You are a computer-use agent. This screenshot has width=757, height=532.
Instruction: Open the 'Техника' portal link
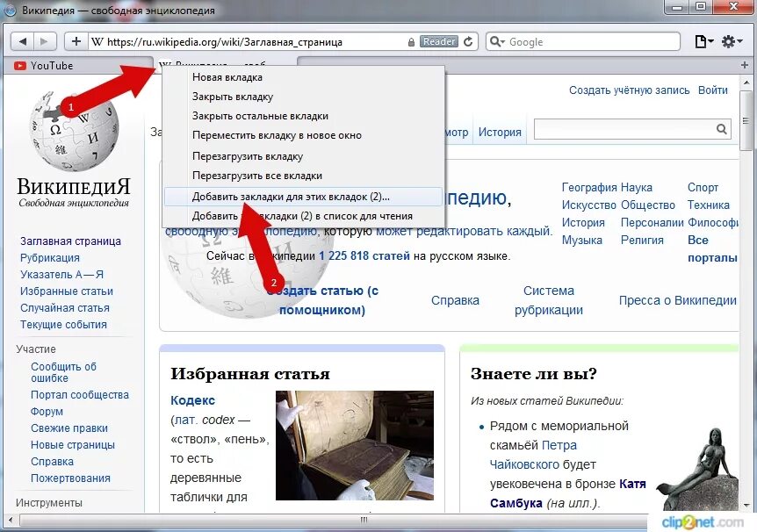[708, 205]
